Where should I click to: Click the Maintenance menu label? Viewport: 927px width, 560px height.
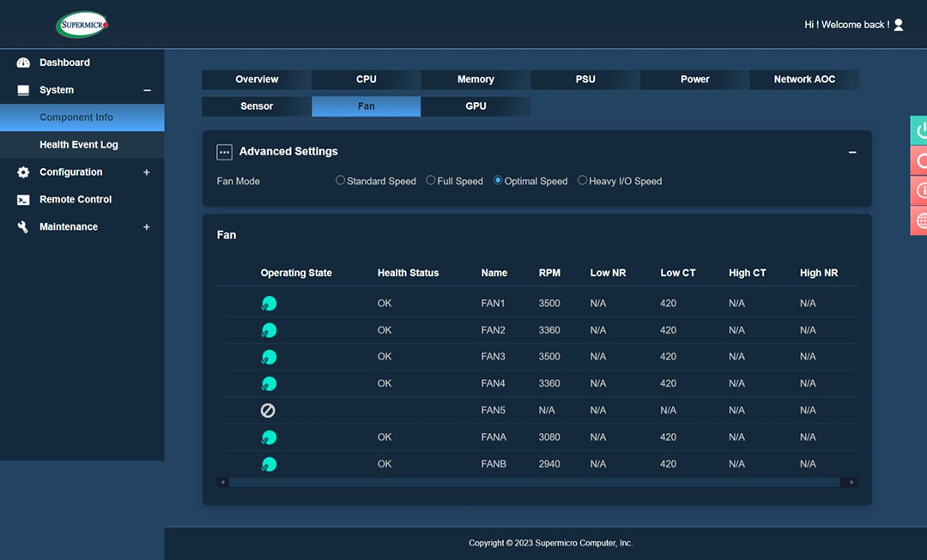pyautogui.click(x=69, y=227)
